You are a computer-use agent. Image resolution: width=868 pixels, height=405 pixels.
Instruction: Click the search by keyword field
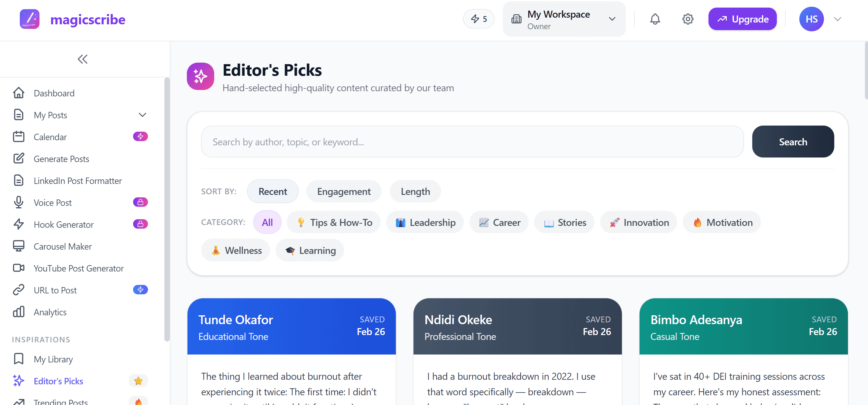(468, 142)
